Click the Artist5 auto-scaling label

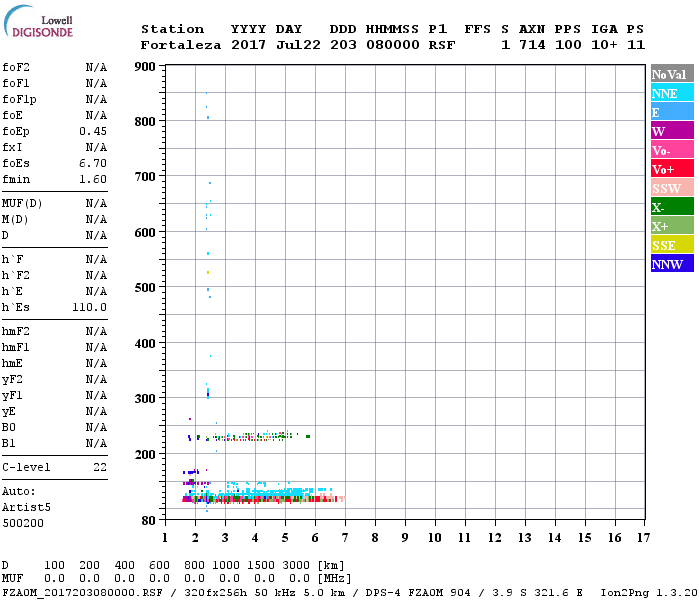(x=24, y=507)
